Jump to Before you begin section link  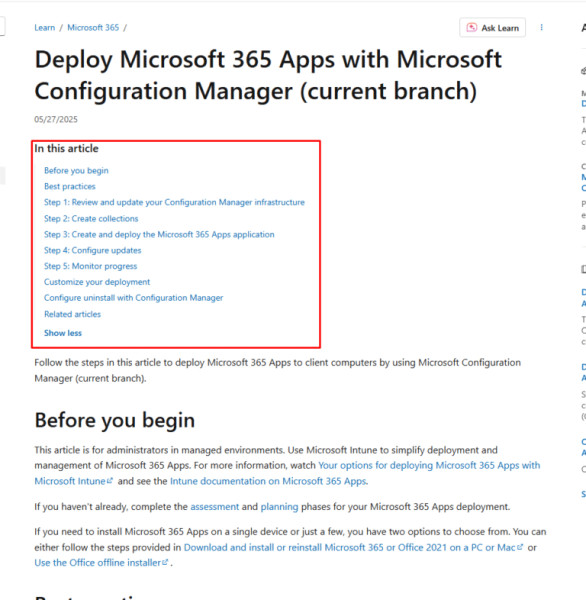[76, 170]
